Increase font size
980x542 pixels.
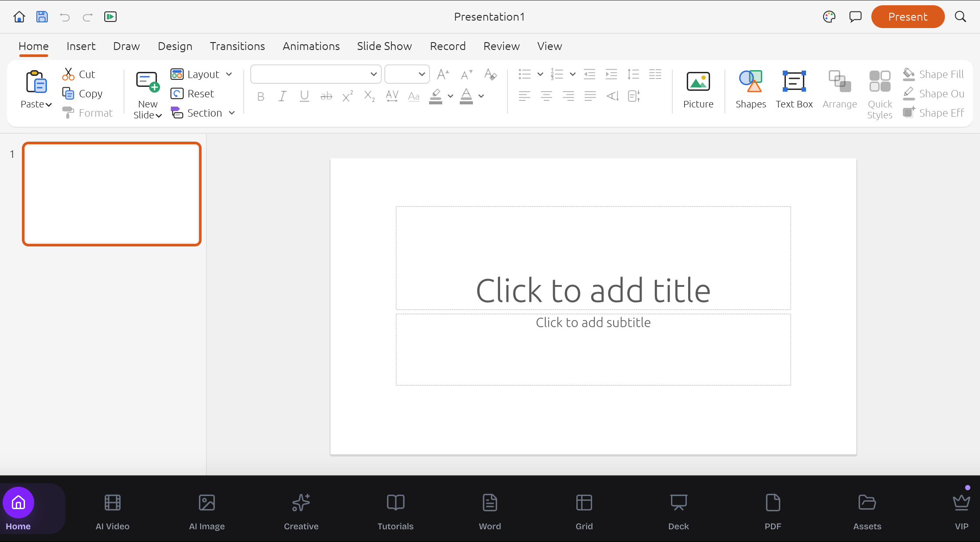tap(443, 74)
